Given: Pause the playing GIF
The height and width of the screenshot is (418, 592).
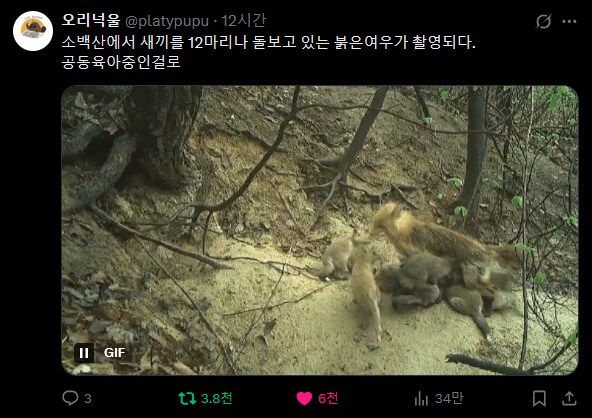Looking at the screenshot, I should click(x=84, y=353).
